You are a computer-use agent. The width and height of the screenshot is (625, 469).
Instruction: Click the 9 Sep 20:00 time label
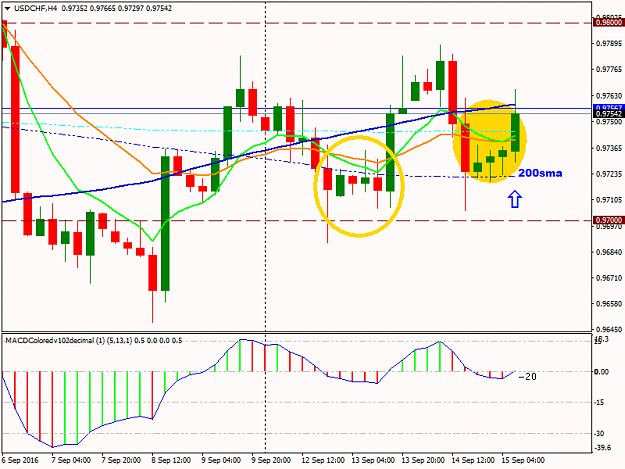[x=271, y=460]
